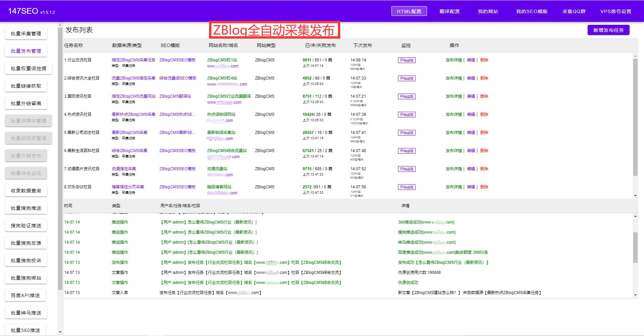Open 批量搜狗绑站 sidebar item

26,278
